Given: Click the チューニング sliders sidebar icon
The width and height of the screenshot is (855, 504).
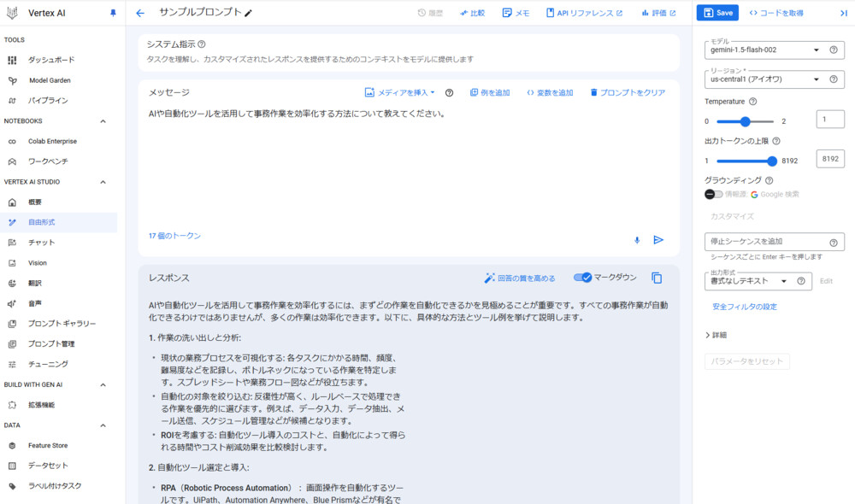Looking at the screenshot, I should tap(12, 365).
